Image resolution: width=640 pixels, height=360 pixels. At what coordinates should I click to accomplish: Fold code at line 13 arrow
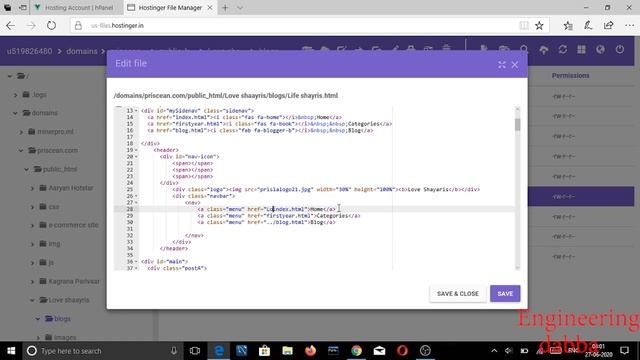tap(136, 111)
